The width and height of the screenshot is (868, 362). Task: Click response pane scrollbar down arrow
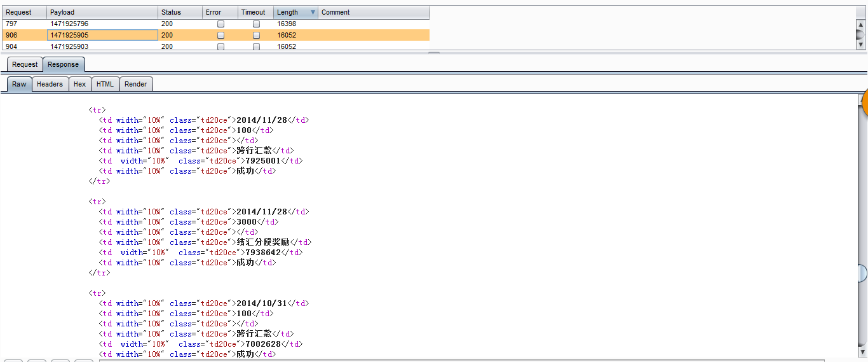[x=862, y=352]
